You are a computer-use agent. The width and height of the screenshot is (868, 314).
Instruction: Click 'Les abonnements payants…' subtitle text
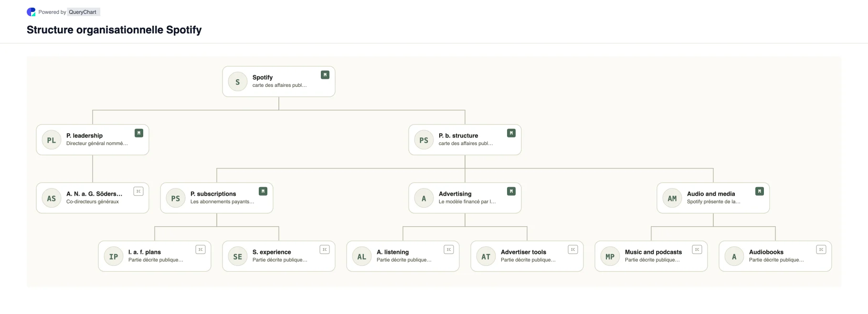tap(222, 202)
